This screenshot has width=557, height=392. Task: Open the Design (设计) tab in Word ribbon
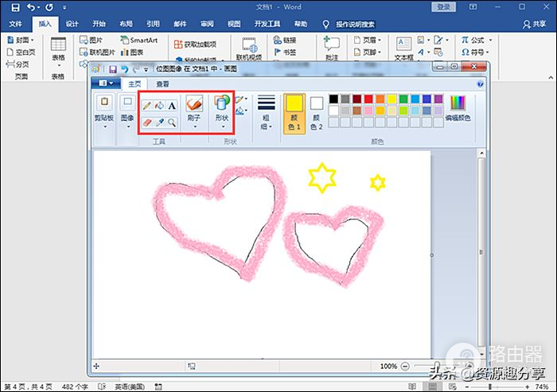tap(72, 24)
